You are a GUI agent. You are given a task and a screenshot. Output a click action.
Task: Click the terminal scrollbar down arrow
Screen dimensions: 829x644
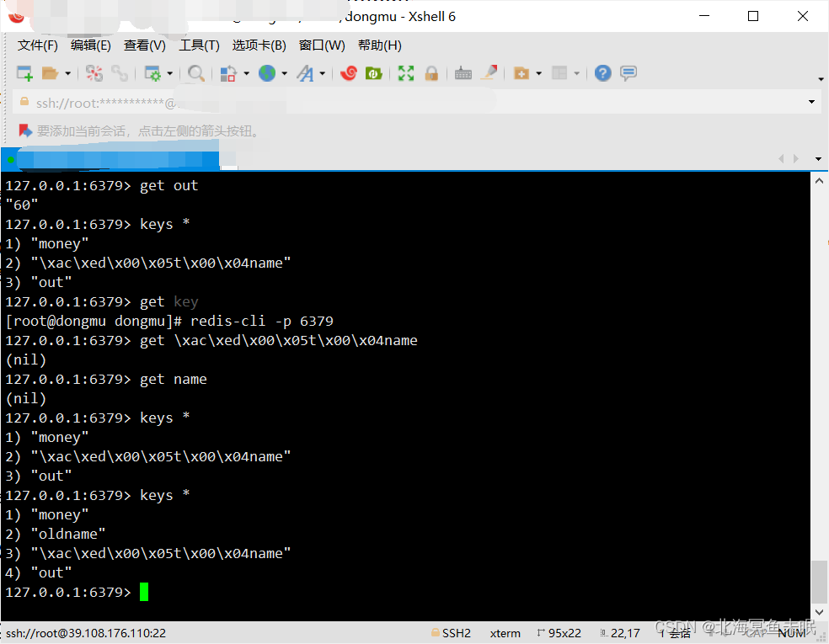coord(819,612)
